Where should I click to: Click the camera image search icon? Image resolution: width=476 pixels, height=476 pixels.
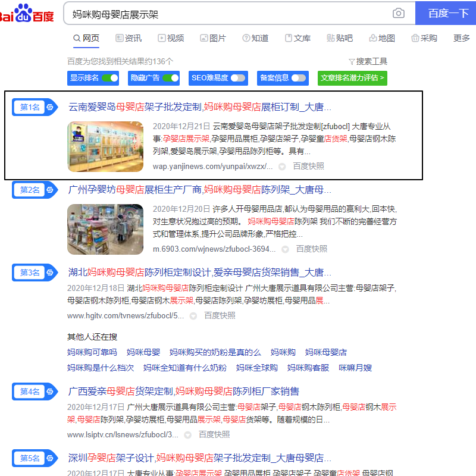tap(398, 13)
